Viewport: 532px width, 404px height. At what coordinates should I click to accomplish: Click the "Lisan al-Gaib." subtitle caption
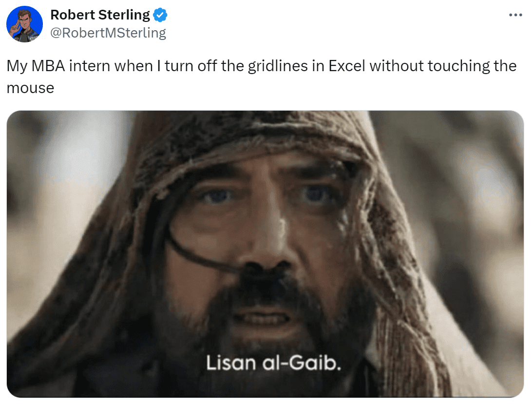[273, 363]
